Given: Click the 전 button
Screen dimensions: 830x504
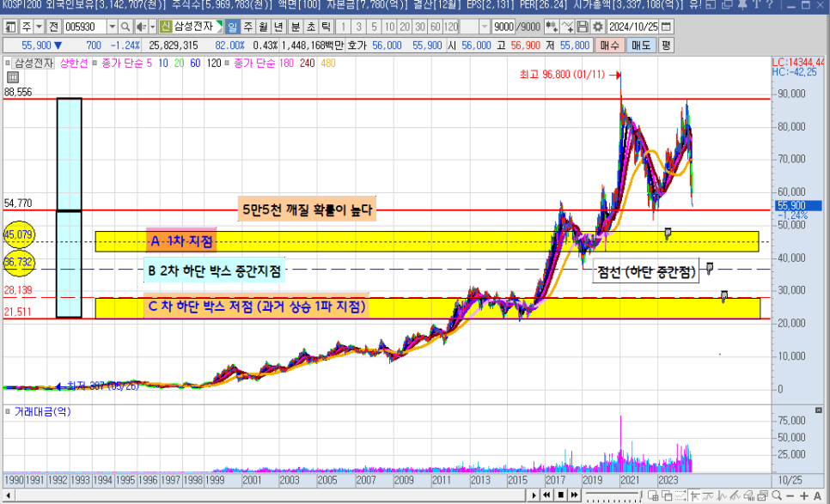Looking at the screenshot, I should click(54, 27).
